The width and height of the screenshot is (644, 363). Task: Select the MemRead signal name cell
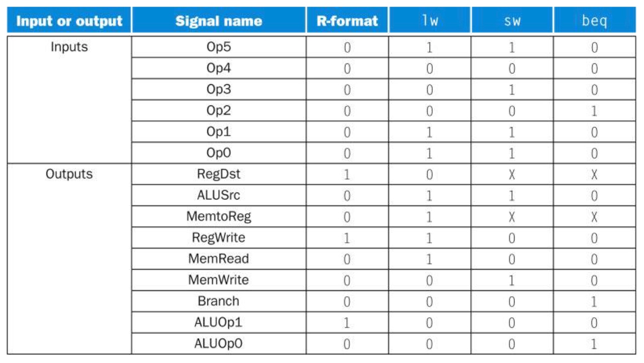218,258
